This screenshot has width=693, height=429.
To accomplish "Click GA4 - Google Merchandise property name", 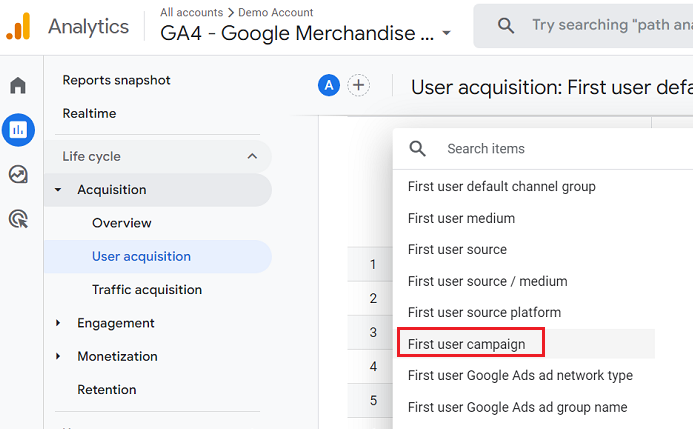I will tap(297, 33).
